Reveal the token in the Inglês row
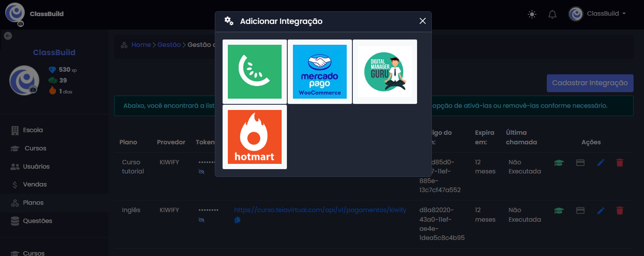The width and height of the screenshot is (644, 256). [201, 220]
